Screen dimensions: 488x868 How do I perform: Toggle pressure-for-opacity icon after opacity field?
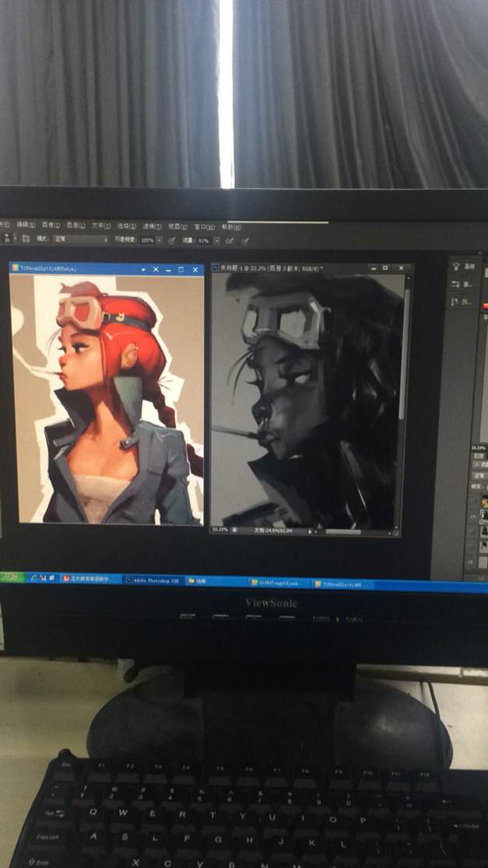172,240
